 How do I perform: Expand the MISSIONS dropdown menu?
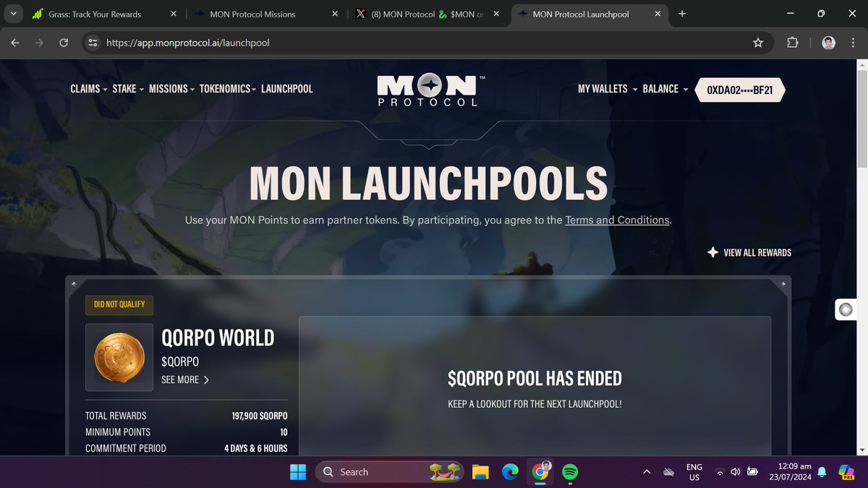pyautogui.click(x=172, y=88)
